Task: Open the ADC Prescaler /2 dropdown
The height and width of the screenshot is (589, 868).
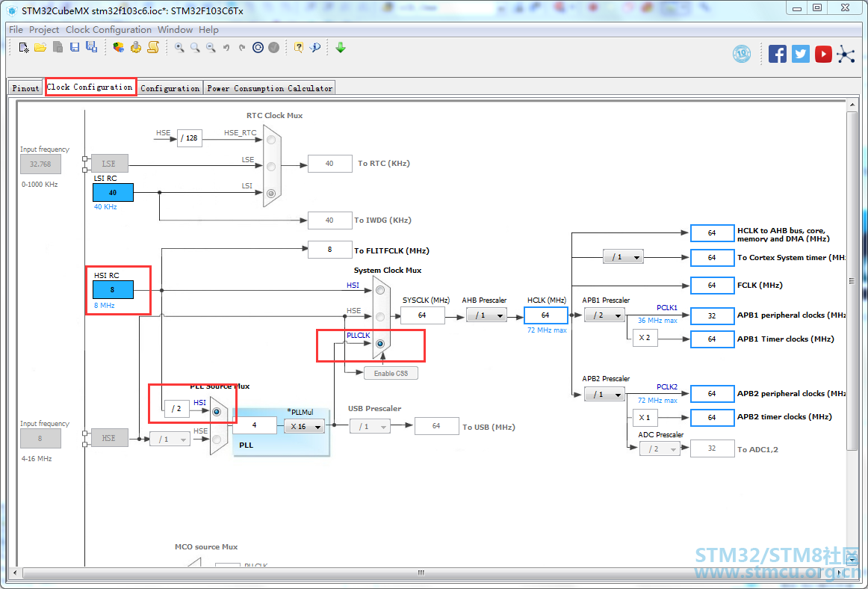Action: coord(660,448)
